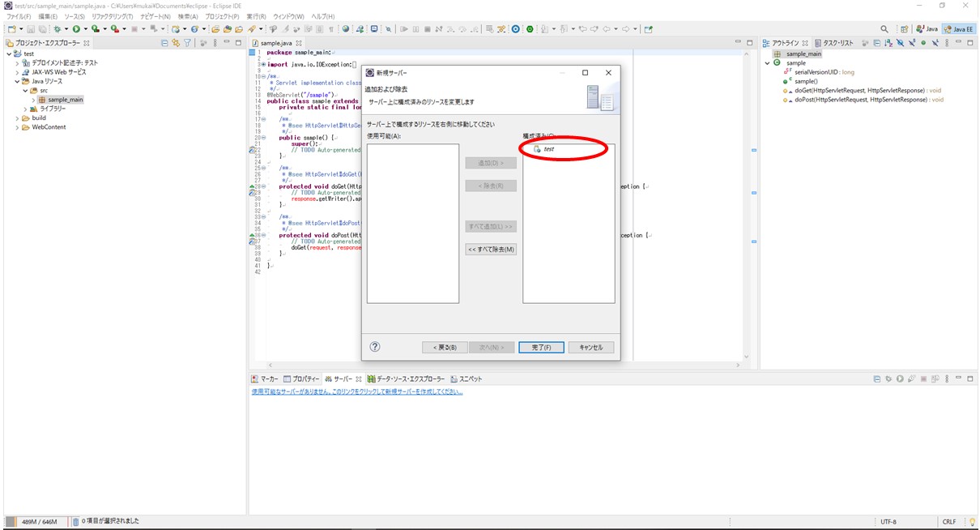This screenshot has width=980, height=530.
Task: Expand the ライブラリー node
Action: pyautogui.click(x=25, y=109)
